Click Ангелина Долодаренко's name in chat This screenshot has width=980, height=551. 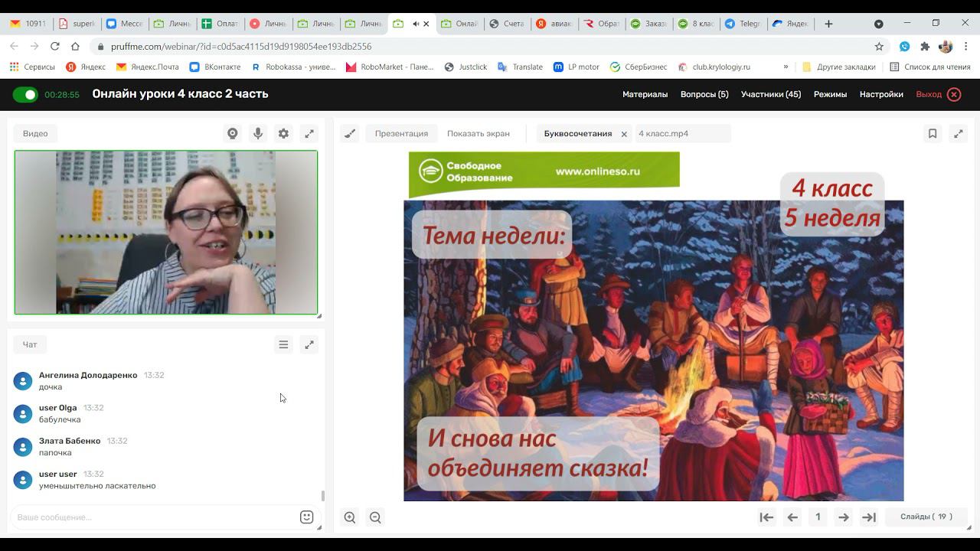(88, 375)
